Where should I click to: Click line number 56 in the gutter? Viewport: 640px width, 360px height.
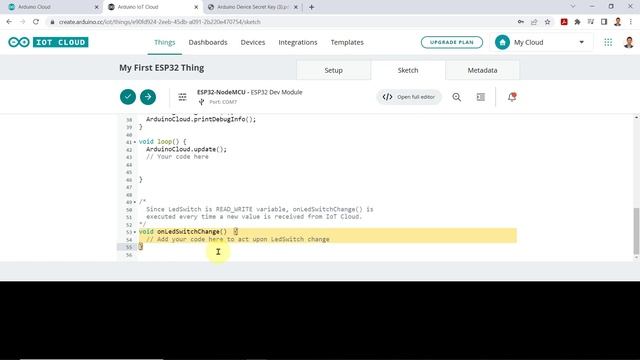pos(129,255)
